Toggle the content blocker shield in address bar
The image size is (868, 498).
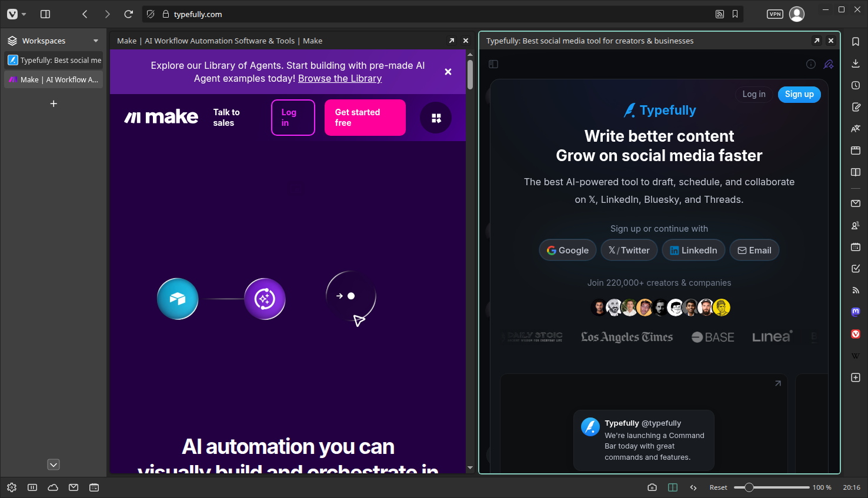[151, 14]
